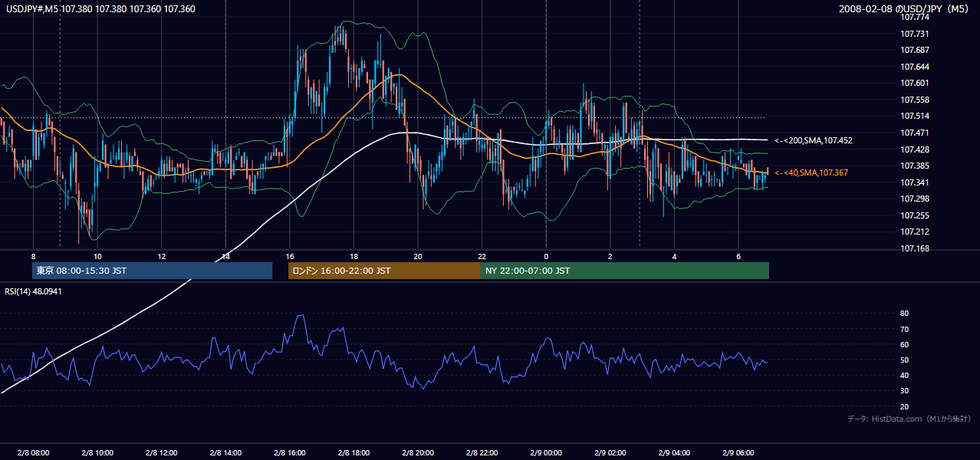Select bottom time label 2/9 04:00

(674, 453)
